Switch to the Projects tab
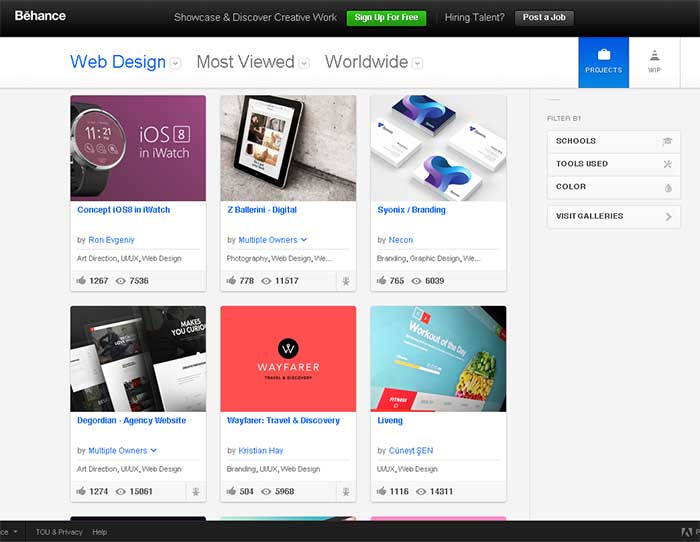This screenshot has width=700, height=542. click(604, 63)
